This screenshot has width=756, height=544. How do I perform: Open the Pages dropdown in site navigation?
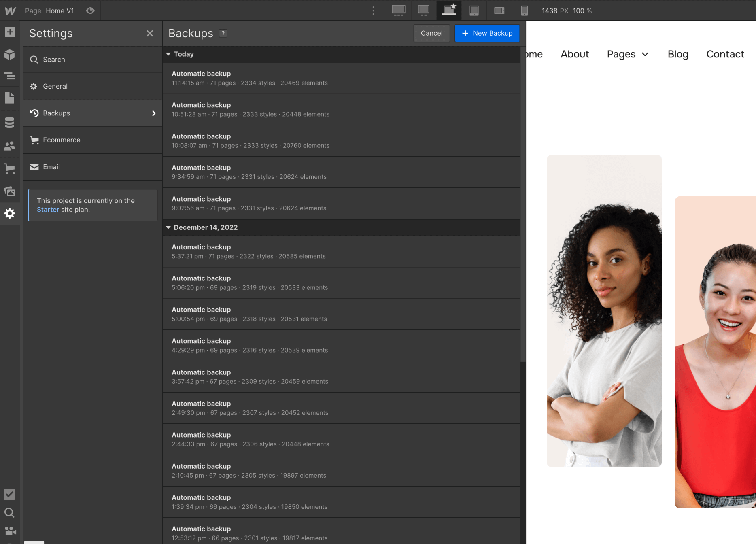coord(627,54)
